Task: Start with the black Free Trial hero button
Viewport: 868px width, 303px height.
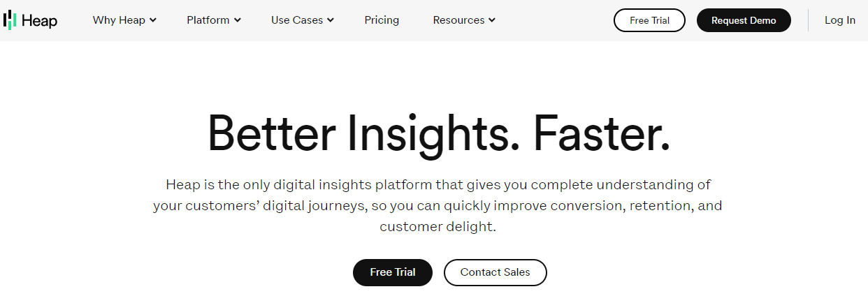Action: point(393,272)
